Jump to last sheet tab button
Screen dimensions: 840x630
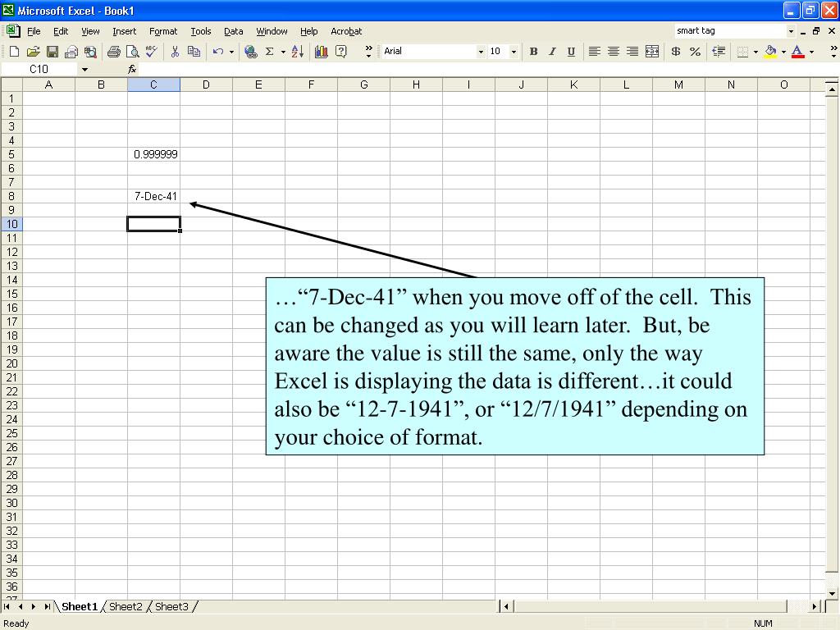coord(47,606)
